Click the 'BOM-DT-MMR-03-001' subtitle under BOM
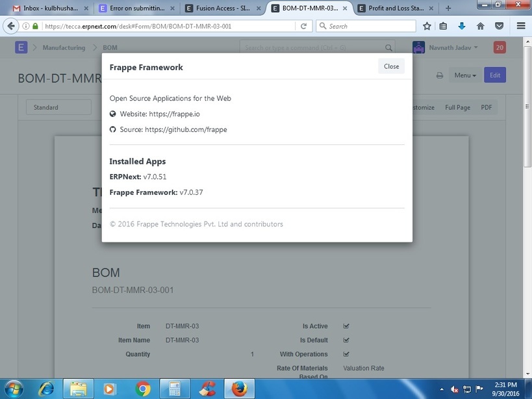 click(133, 290)
